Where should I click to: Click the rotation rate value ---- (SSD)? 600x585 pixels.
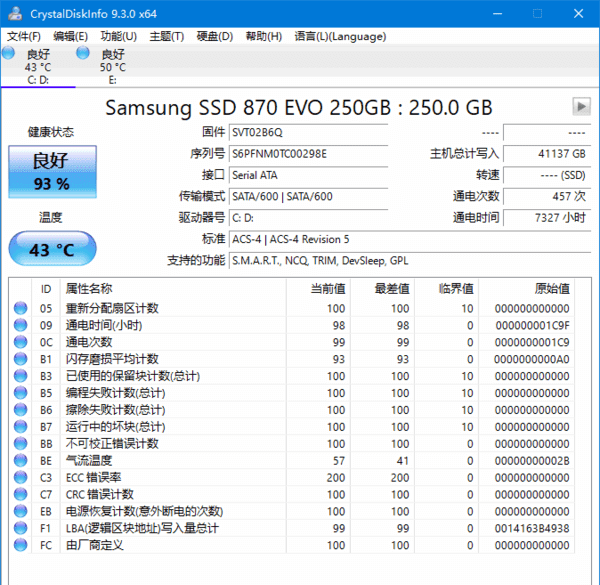point(547,175)
